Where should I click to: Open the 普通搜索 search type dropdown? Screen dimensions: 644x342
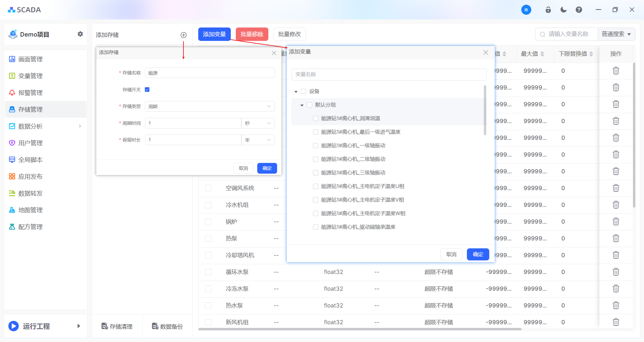point(616,34)
